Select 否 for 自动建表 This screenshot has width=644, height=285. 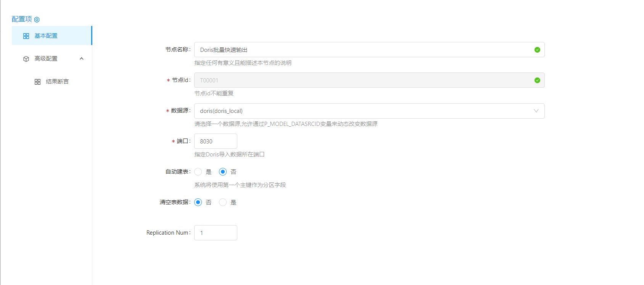223,172
